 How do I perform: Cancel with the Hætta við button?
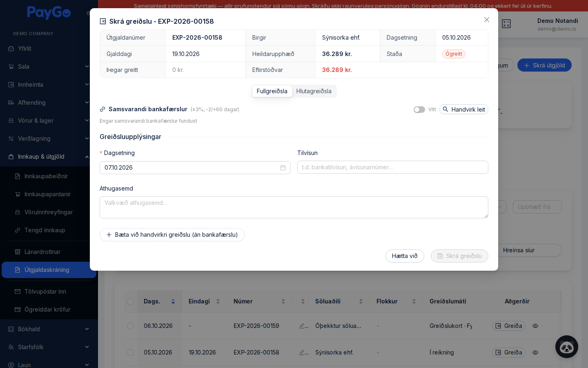(405, 256)
